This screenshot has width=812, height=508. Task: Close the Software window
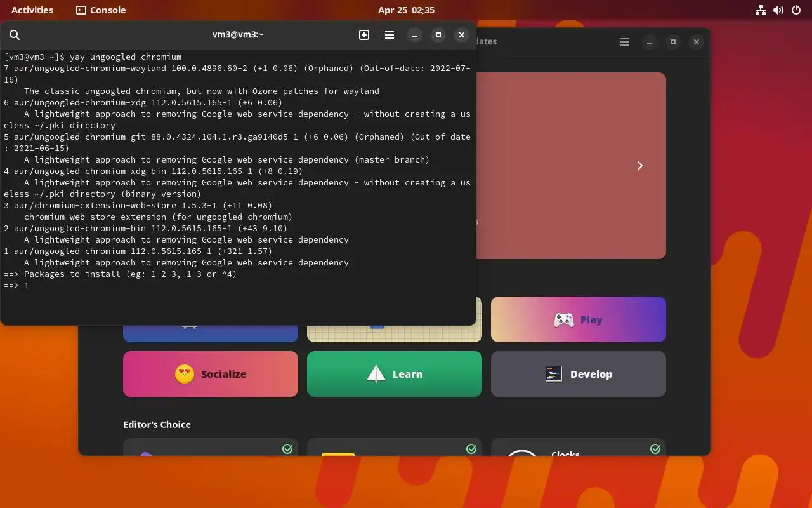(x=697, y=42)
